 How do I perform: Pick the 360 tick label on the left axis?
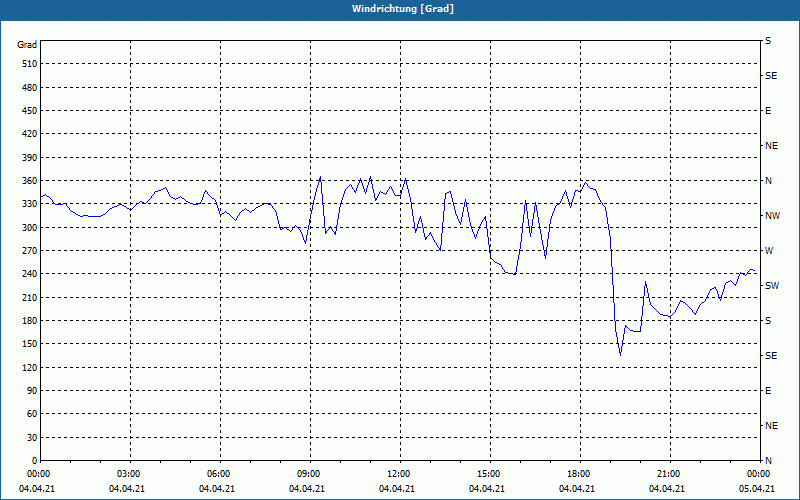point(30,181)
